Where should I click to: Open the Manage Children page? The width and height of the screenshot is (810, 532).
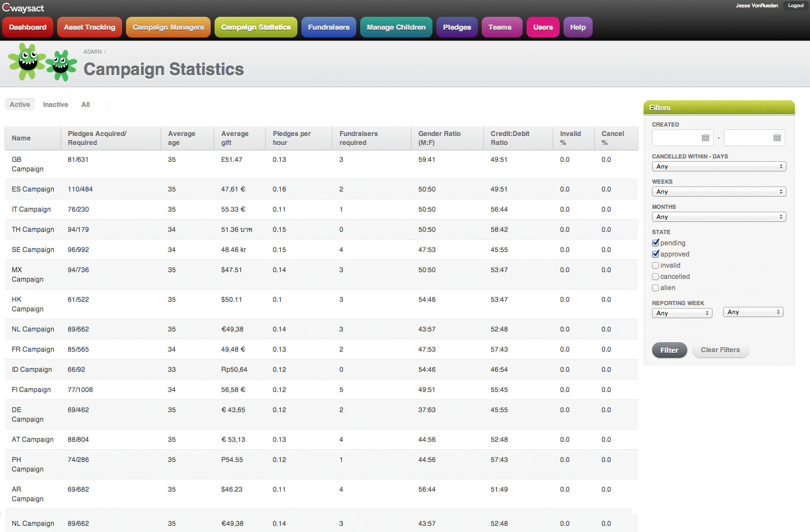tap(396, 27)
